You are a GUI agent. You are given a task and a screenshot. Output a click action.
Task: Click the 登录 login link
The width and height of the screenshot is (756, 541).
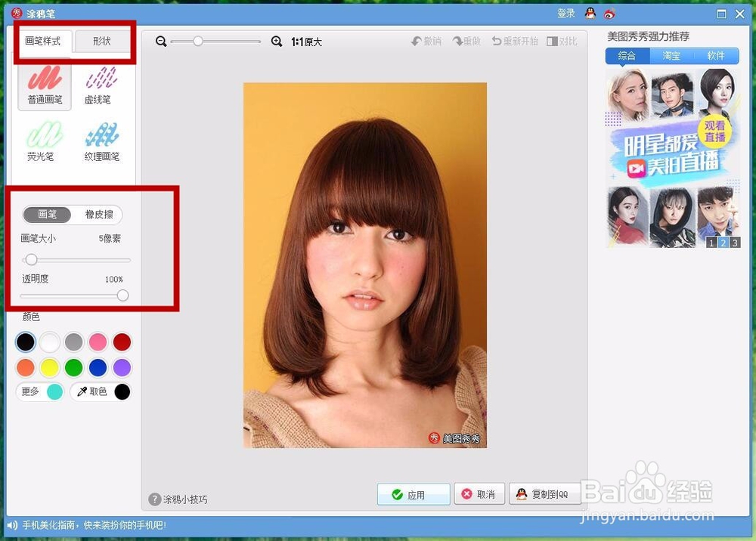tap(566, 14)
